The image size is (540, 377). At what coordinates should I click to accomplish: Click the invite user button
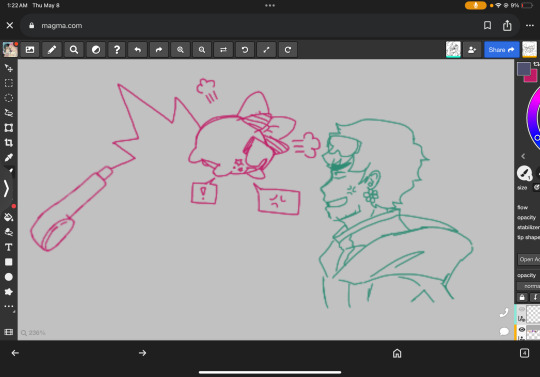(x=472, y=50)
